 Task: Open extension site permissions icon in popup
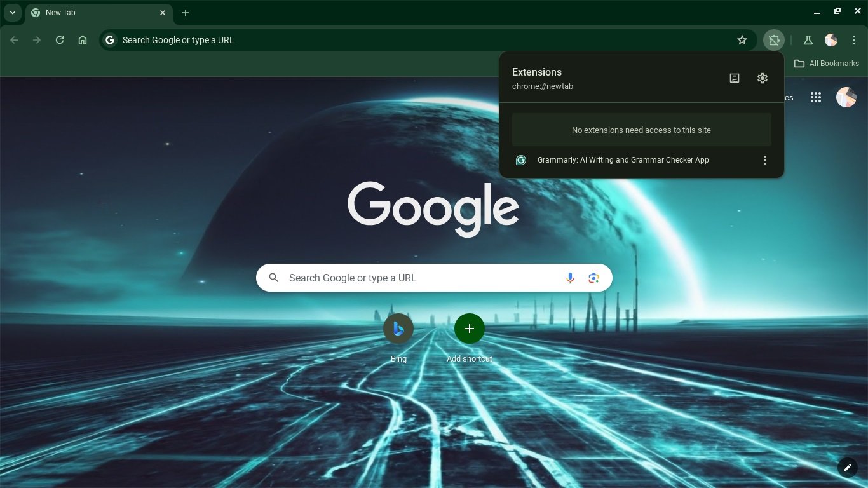pyautogui.click(x=735, y=78)
